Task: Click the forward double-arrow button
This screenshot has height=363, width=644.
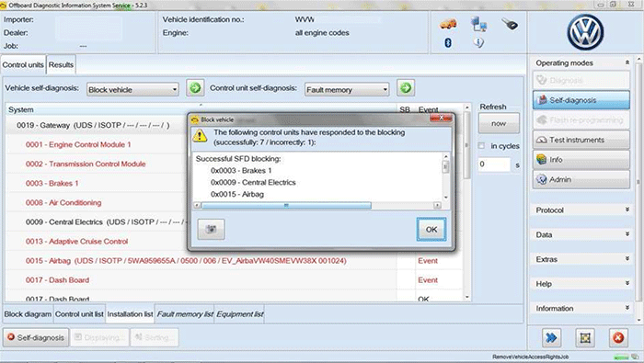Action: [551, 337]
